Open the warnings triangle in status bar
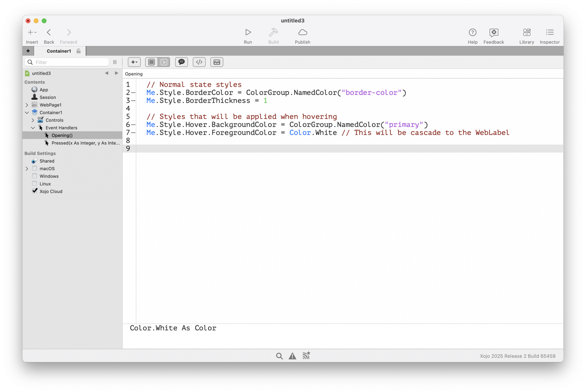The width and height of the screenshot is (586, 392). tap(292, 356)
